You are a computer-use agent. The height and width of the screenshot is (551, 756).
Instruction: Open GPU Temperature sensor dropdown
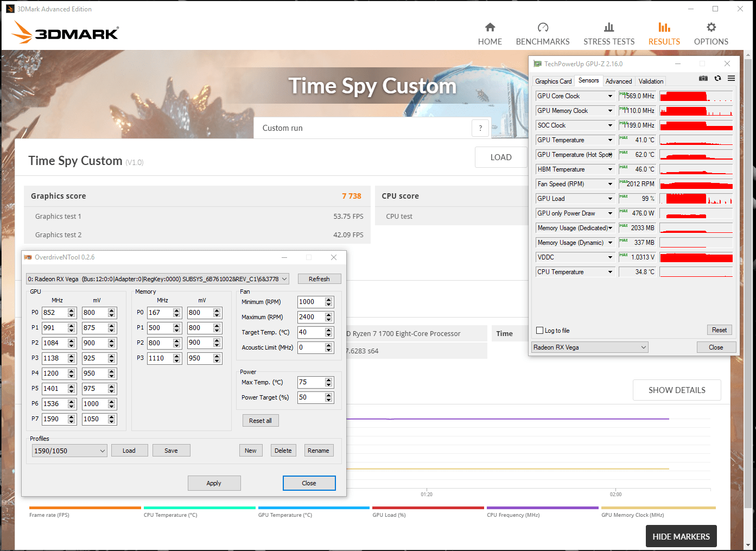[610, 140]
